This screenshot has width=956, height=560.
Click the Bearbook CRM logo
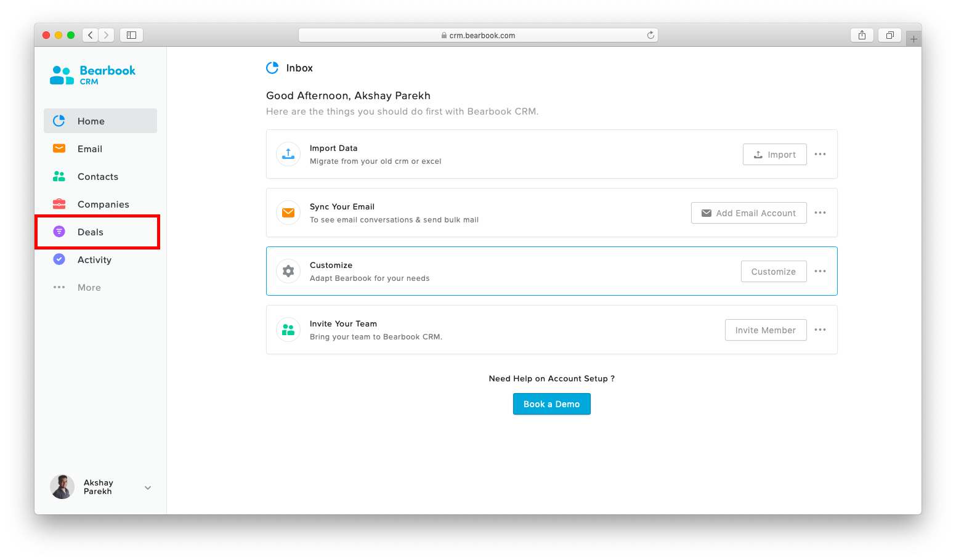(92, 75)
